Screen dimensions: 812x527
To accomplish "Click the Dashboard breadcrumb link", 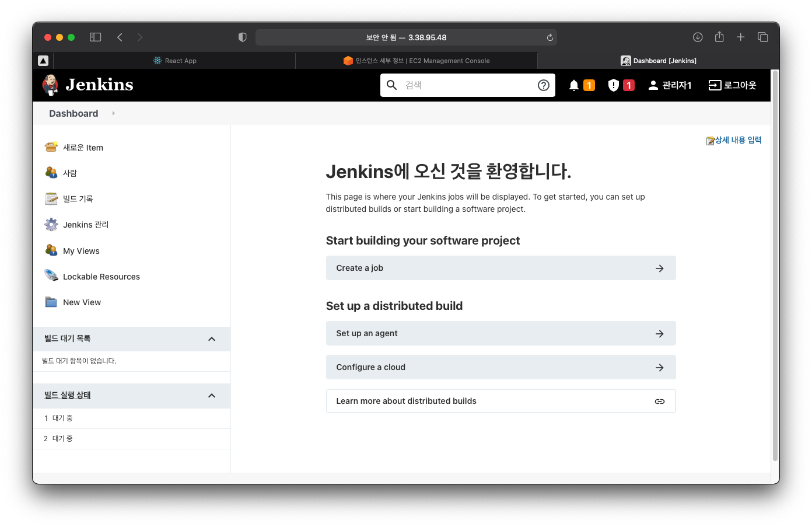I will (x=73, y=113).
